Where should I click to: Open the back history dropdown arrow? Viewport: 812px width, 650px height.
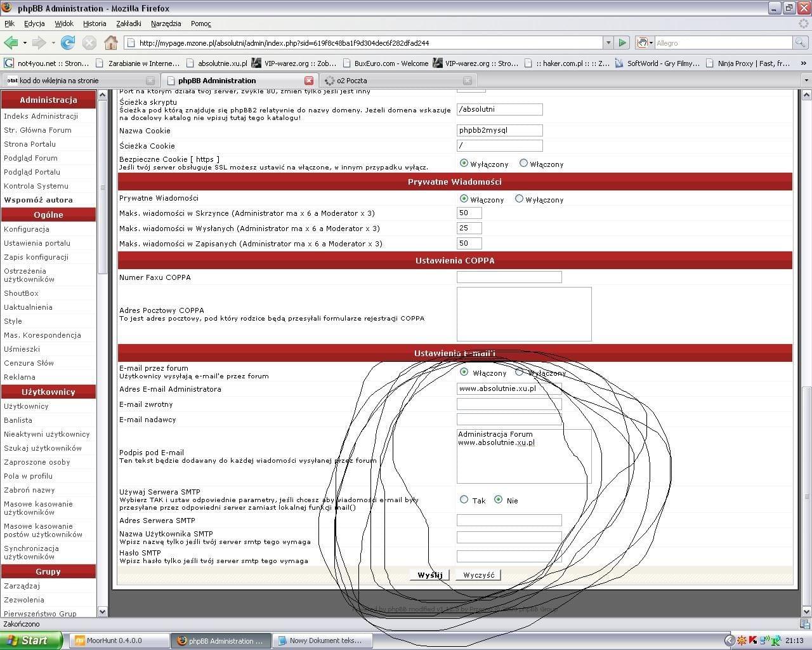tap(25, 43)
